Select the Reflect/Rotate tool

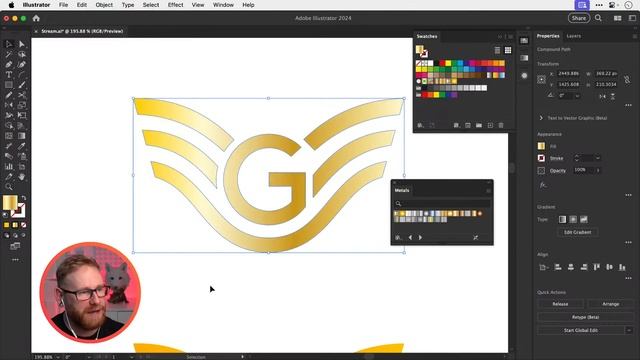(x=9, y=105)
